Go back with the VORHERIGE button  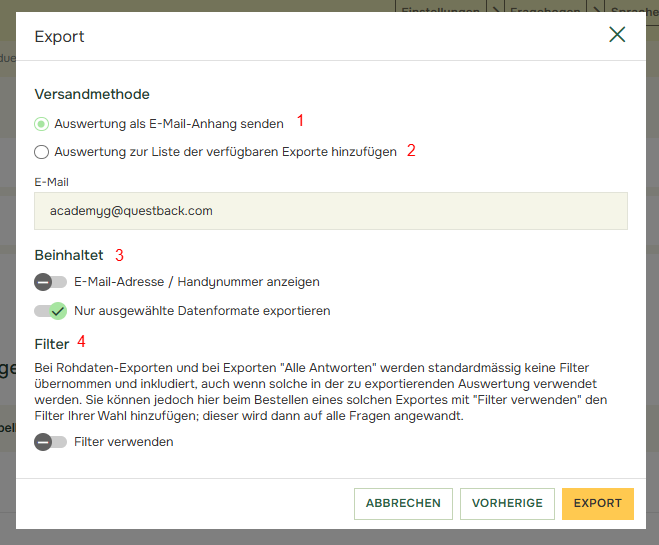[507, 504]
